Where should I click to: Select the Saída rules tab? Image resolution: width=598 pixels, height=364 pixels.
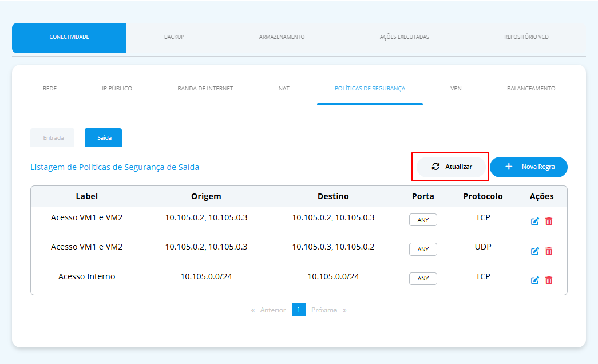pos(104,137)
